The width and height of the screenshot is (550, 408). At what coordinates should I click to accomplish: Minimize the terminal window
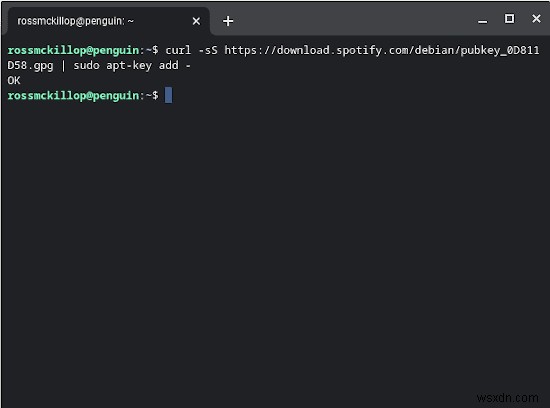pyautogui.click(x=483, y=21)
